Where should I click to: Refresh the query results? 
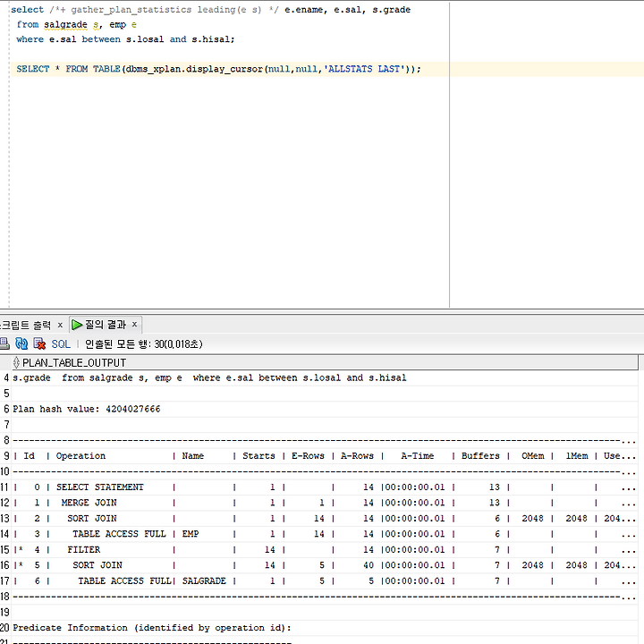[x=21, y=343]
